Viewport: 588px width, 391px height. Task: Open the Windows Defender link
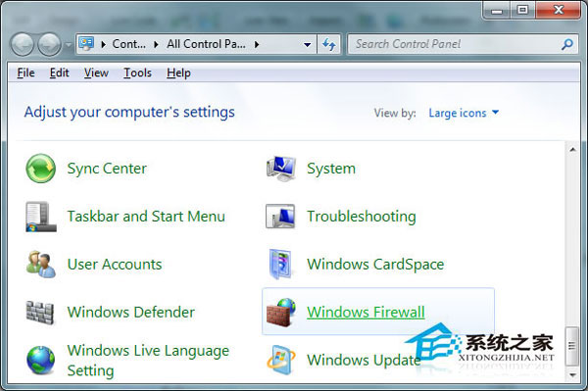[x=131, y=312]
